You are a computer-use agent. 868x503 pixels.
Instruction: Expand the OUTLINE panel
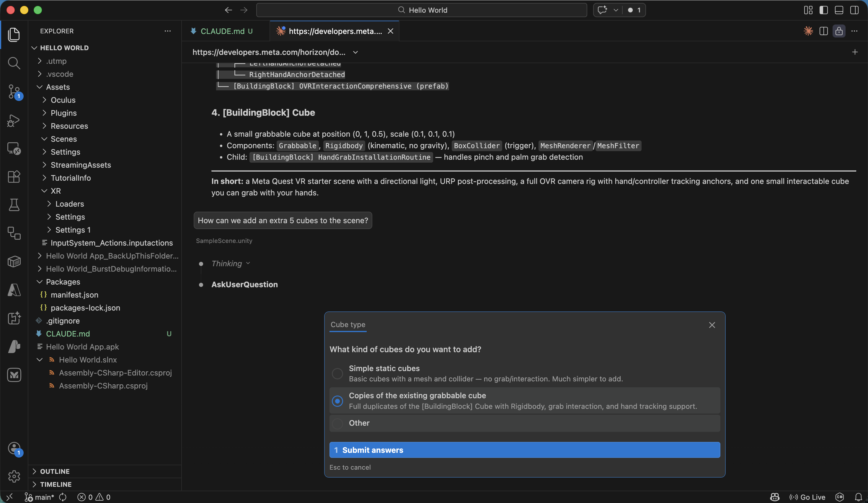click(x=55, y=471)
